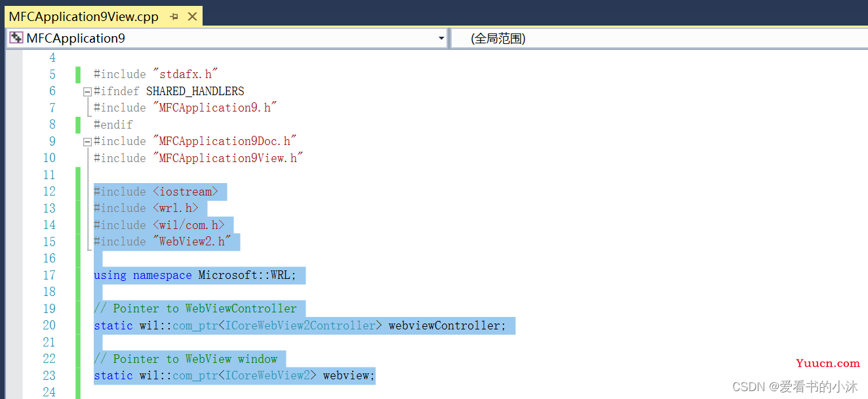Click line number 20 in the gutter
Image resolution: width=868 pixels, height=399 pixels.
49,325
